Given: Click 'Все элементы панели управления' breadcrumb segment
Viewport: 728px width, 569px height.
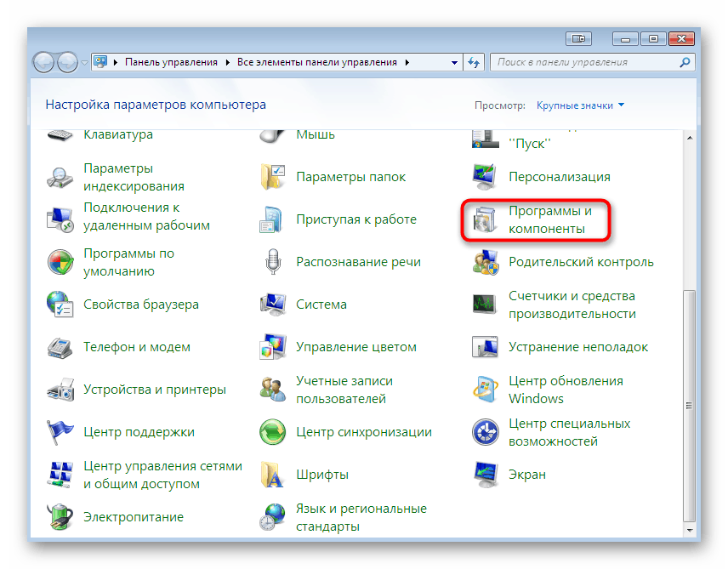Looking at the screenshot, I should click(317, 62).
